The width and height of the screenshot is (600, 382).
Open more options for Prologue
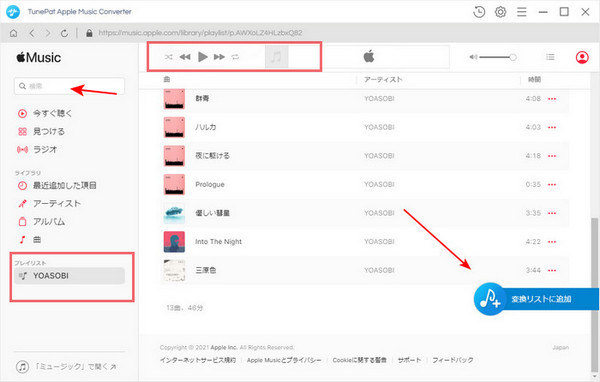click(552, 184)
